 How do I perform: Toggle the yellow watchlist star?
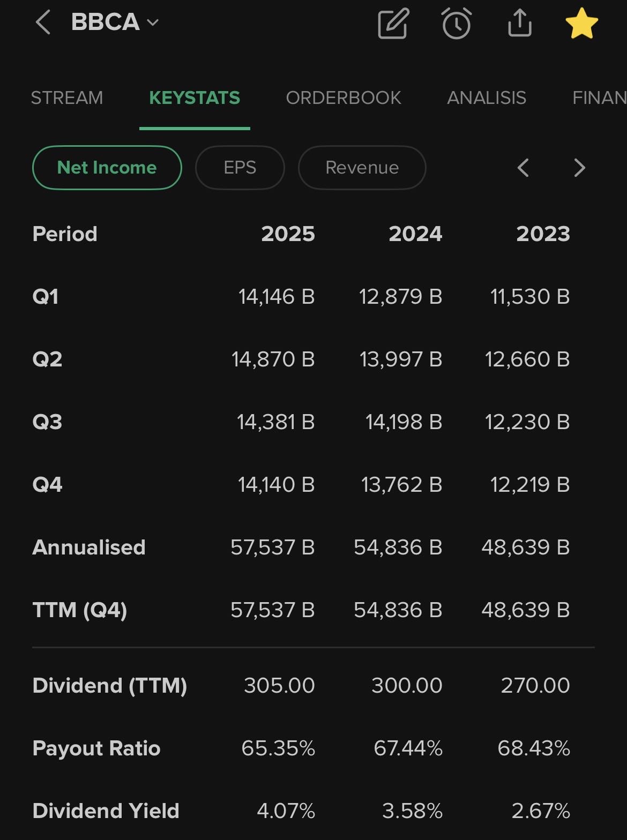(581, 24)
